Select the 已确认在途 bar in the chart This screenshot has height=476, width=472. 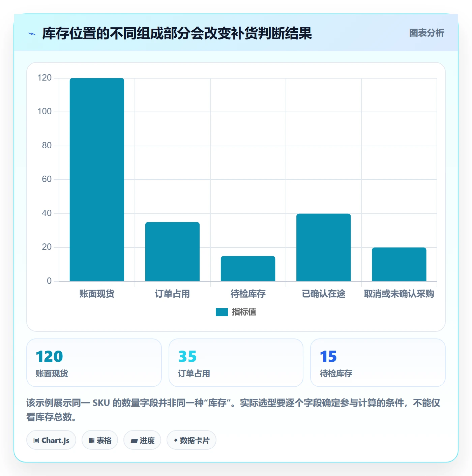[x=323, y=247]
